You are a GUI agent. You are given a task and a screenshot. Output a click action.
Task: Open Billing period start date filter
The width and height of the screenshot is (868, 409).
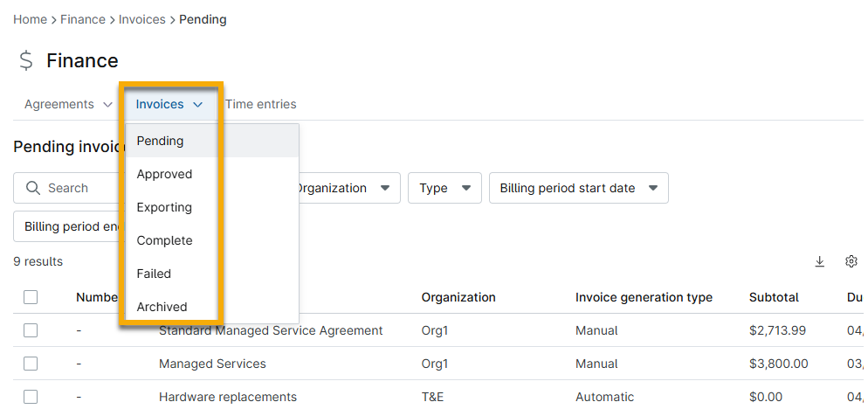tap(578, 188)
